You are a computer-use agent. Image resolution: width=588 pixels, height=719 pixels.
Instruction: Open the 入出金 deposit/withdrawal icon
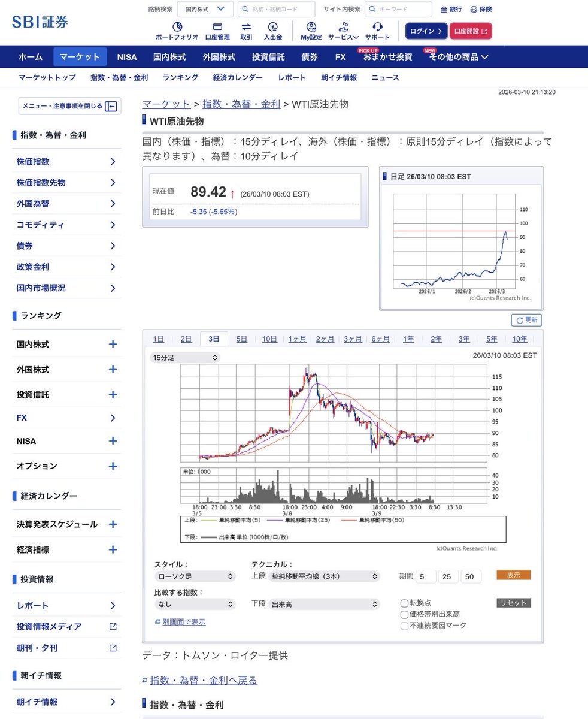tap(273, 29)
